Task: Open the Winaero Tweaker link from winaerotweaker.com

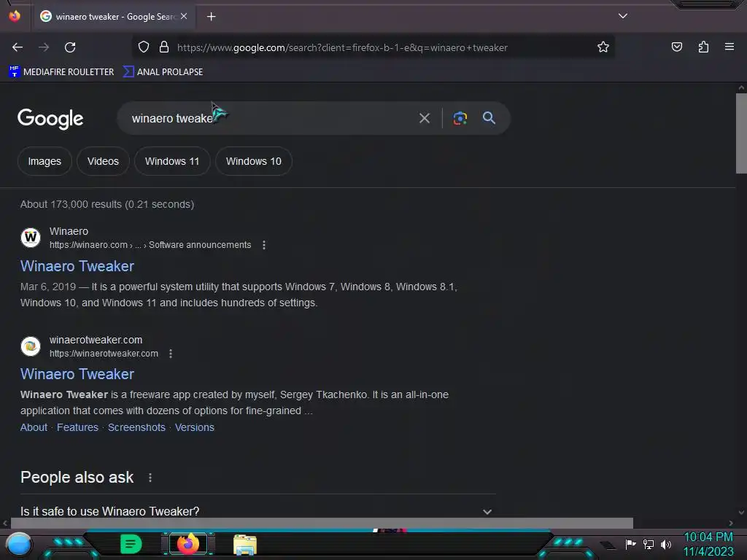Action: (77, 374)
